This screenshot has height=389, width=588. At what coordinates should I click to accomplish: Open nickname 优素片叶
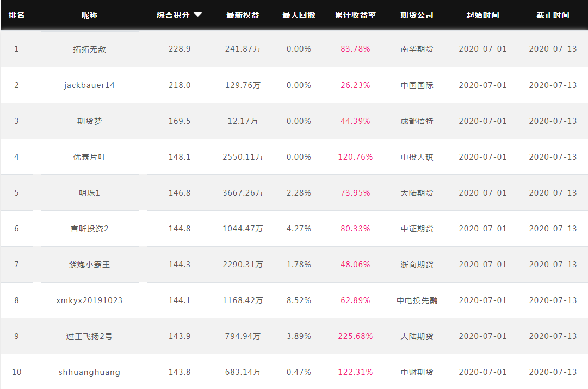[89, 157]
